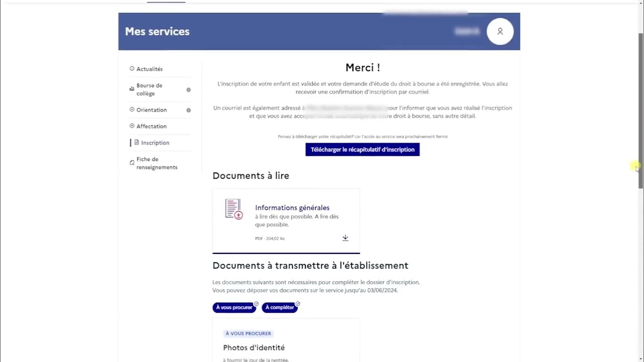The width and height of the screenshot is (644, 362).
Task: Click the À VOUS PROCURER label on photo card
Action: [x=248, y=333]
